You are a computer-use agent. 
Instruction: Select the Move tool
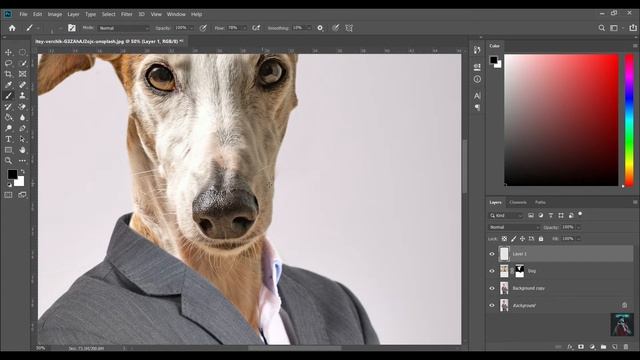[x=8, y=52]
